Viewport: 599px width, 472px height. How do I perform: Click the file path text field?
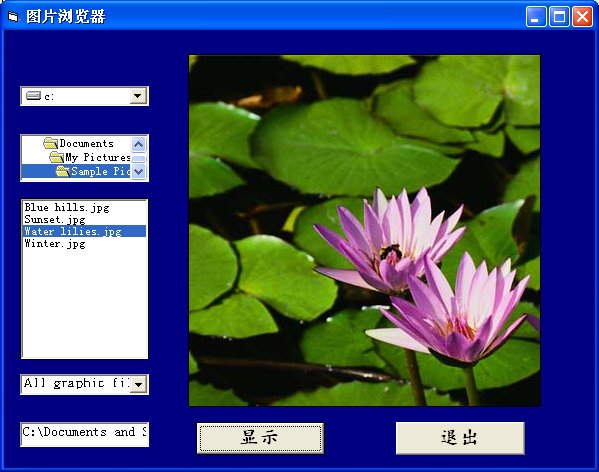(84, 434)
